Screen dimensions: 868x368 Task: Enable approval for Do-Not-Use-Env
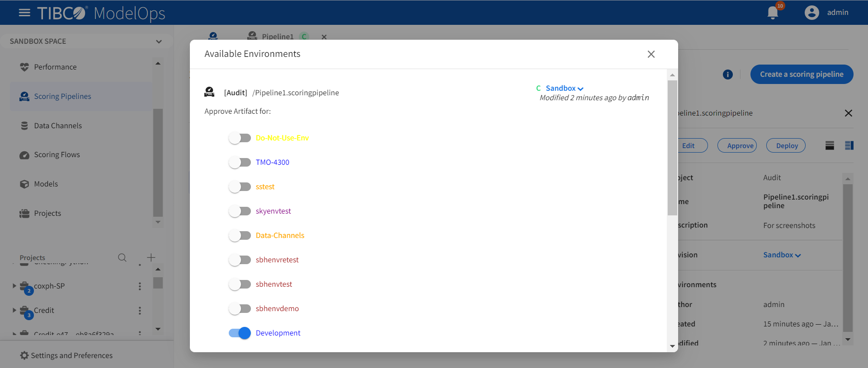[240, 138]
